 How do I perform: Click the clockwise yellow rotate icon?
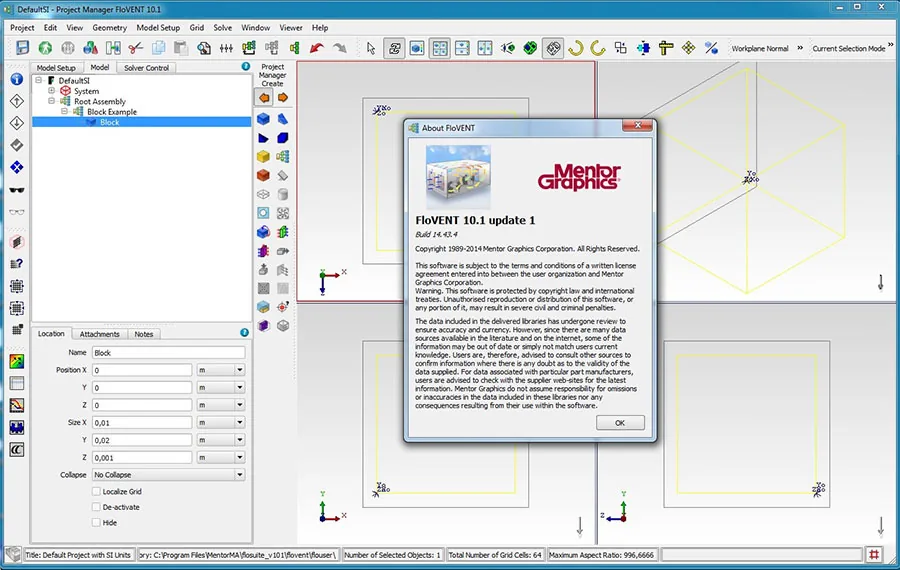click(x=576, y=48)
